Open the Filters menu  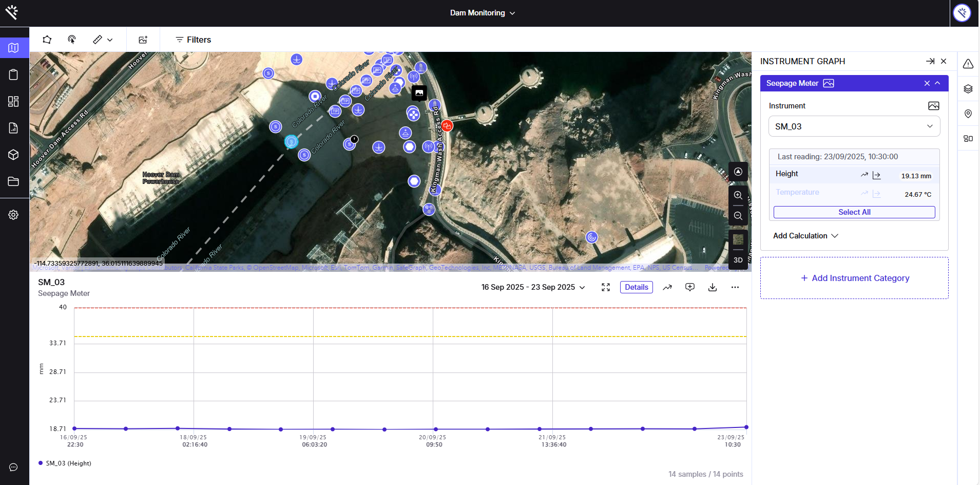(193, 40)
